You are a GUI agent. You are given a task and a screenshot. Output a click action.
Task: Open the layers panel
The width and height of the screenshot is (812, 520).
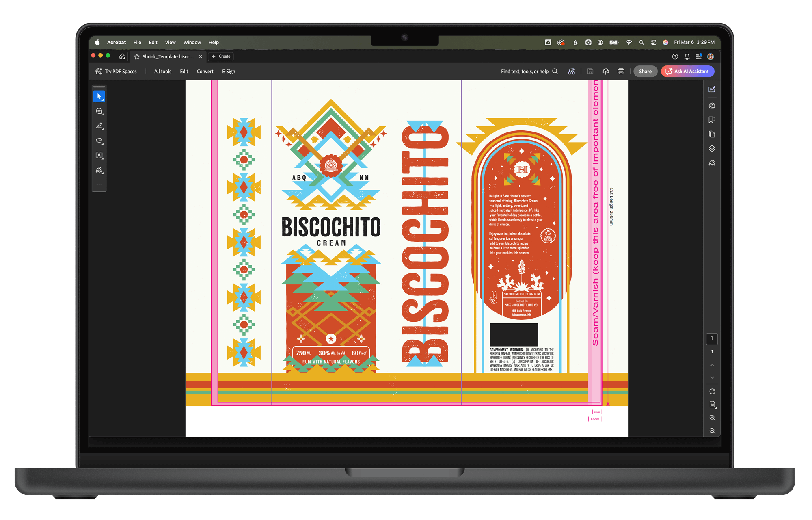(712, 149)
